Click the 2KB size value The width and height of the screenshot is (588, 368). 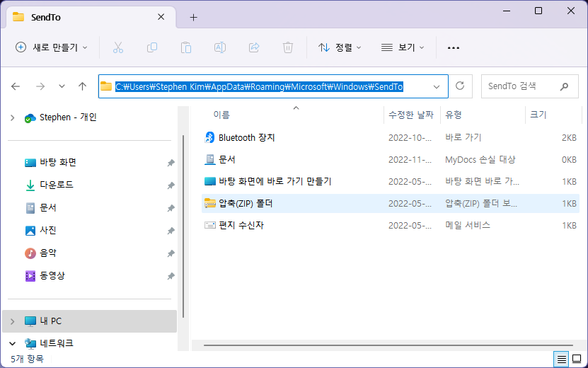click(569, 138)
